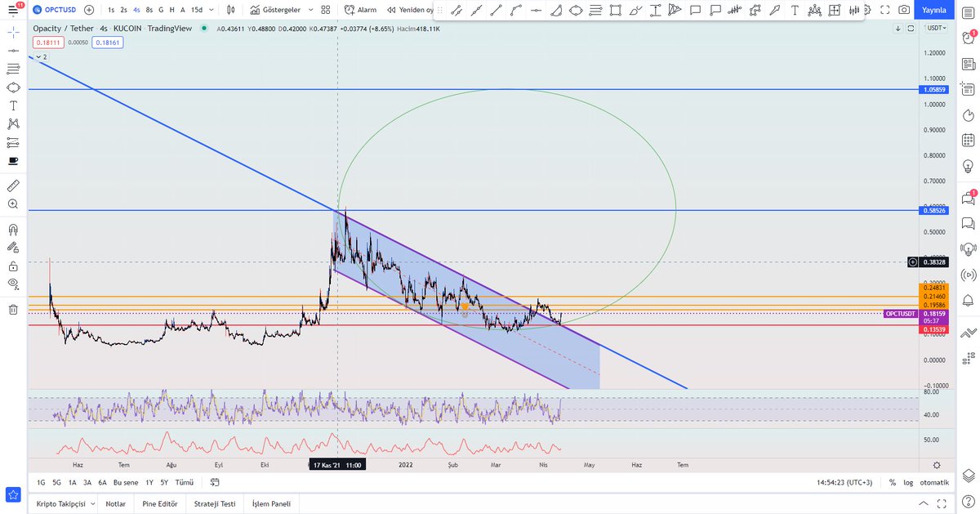Open geometric shapes tools in left sidebar
Screen dimensions: 980x514
pos(13,87)
